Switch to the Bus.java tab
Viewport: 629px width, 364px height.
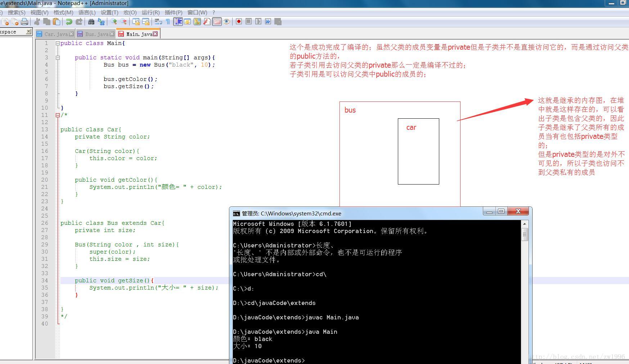tap(96, 34)
